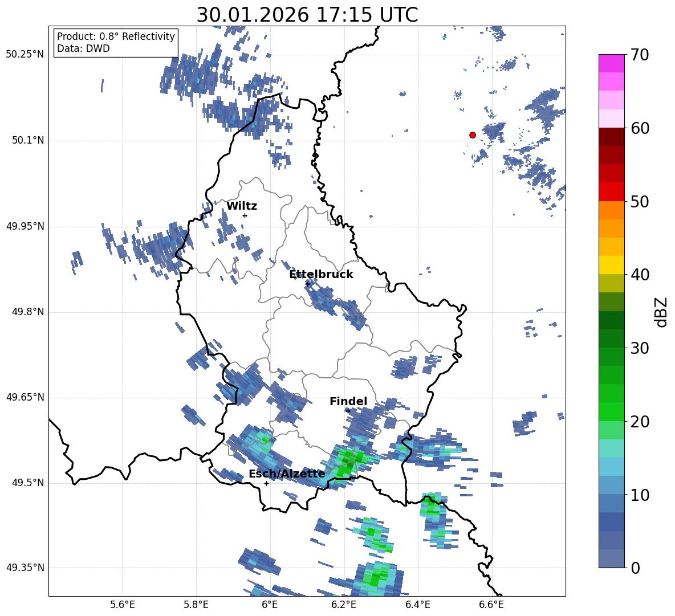Screen dimensions: 675x616
Task: Click the Ettelbruck city label
Action: 321,275
